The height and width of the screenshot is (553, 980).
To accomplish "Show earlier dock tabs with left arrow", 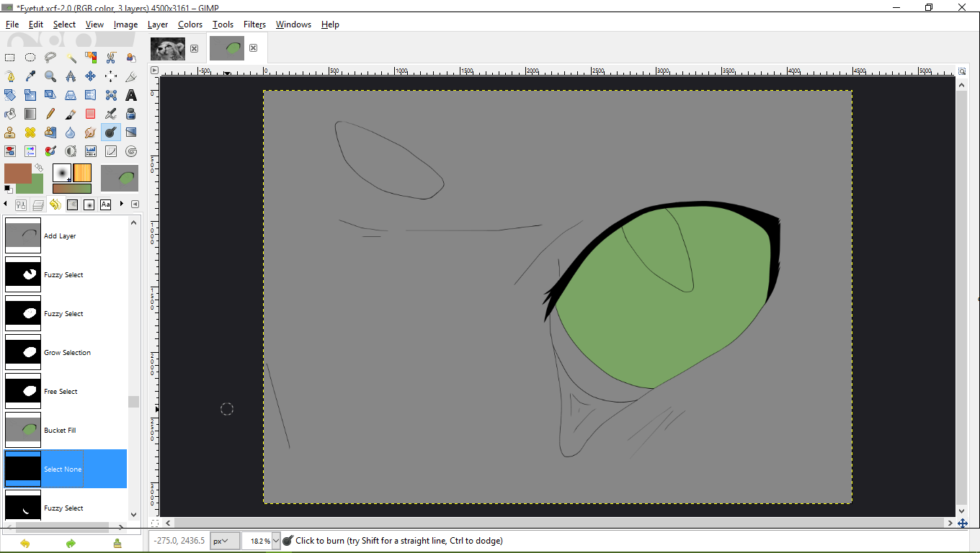I will pos(5,204).
